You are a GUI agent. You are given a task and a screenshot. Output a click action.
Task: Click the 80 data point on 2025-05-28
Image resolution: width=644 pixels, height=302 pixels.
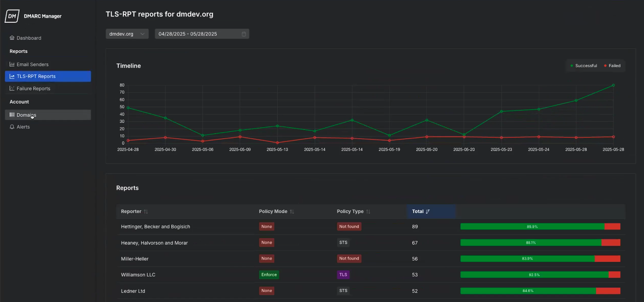(613, 85)
